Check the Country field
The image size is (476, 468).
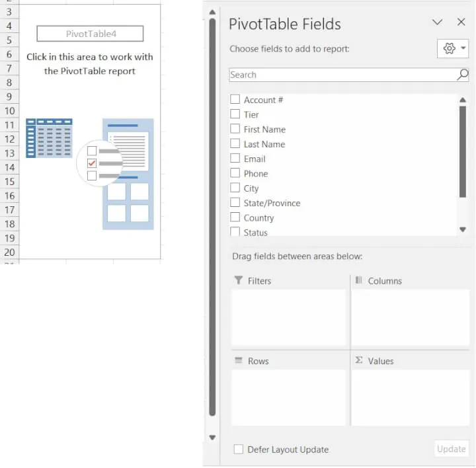click(235, 217)
